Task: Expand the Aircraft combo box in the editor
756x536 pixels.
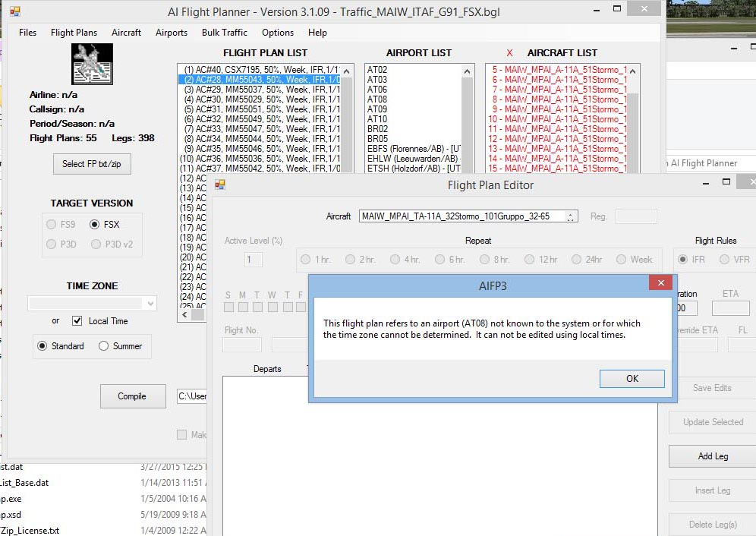Action: tap(571, 216)
